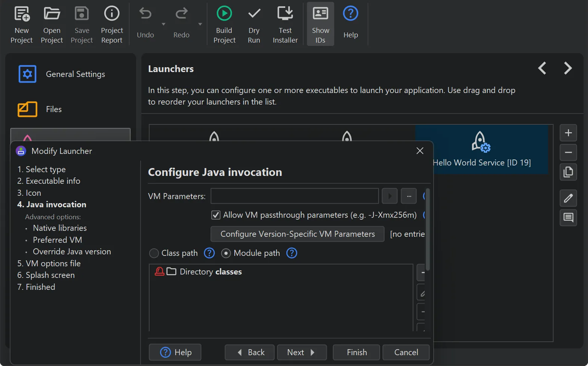Expand the Redo history dropdown arrow
Viewport: 588px width, 366px height.
[x=200, y=24]
